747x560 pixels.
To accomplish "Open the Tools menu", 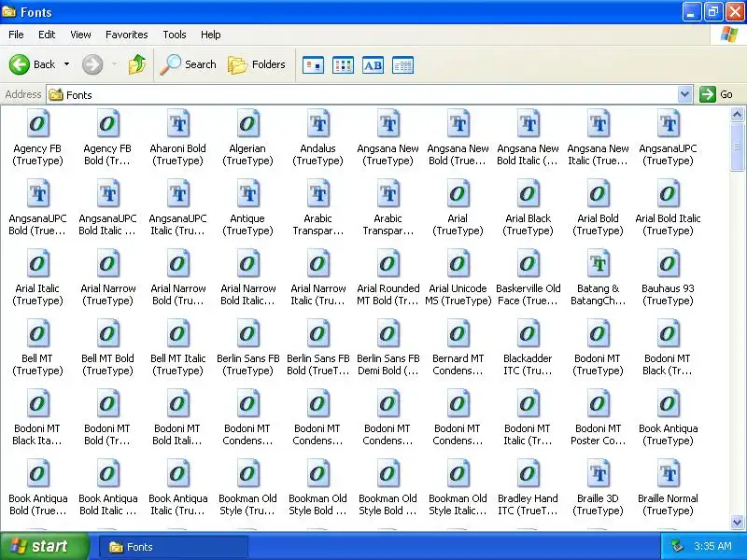I will (x=175, y=35).
